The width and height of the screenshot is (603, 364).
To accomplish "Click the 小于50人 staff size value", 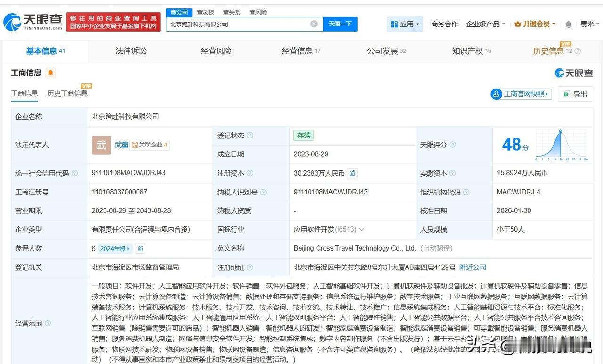I will [x=510, y=230].
